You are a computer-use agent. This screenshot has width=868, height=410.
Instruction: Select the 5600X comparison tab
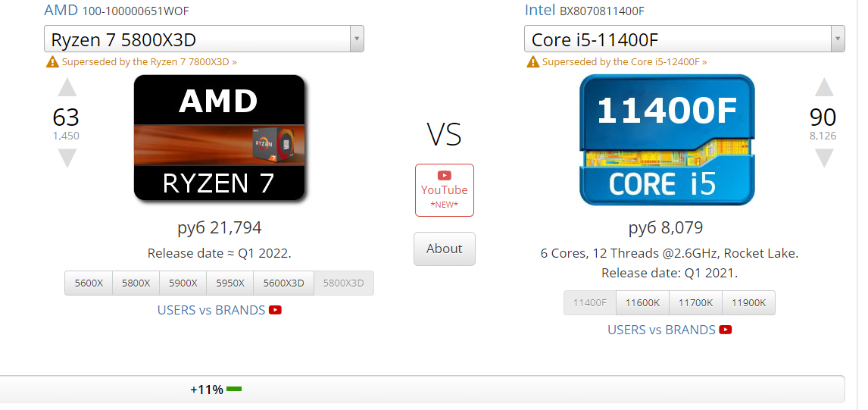point(89,283)
